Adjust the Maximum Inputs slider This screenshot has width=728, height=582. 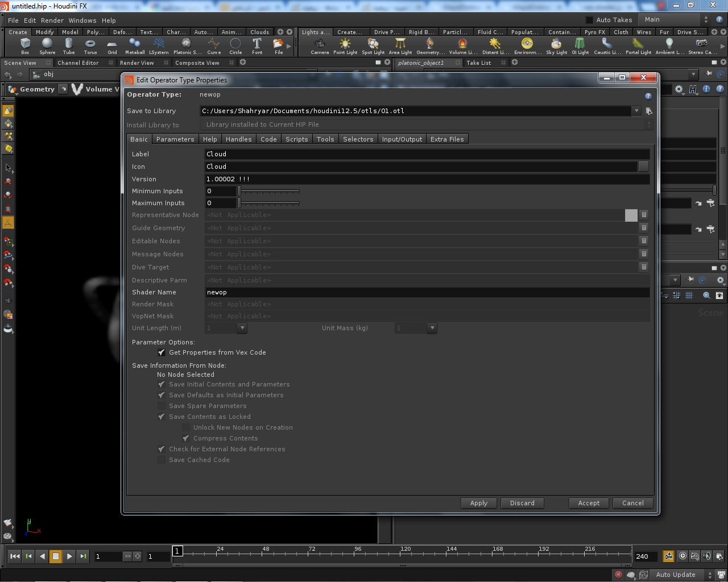tap(268, 203)
